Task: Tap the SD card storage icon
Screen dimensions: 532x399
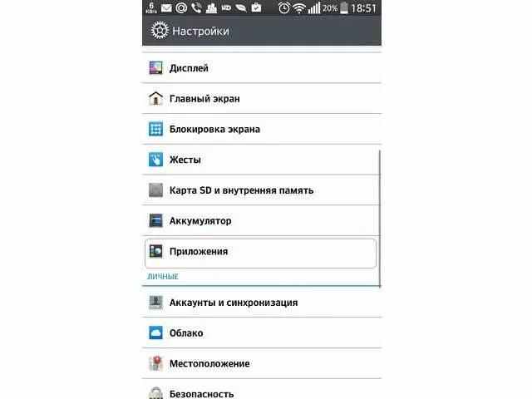Action: pyautogui.click(x=155, y=190)
